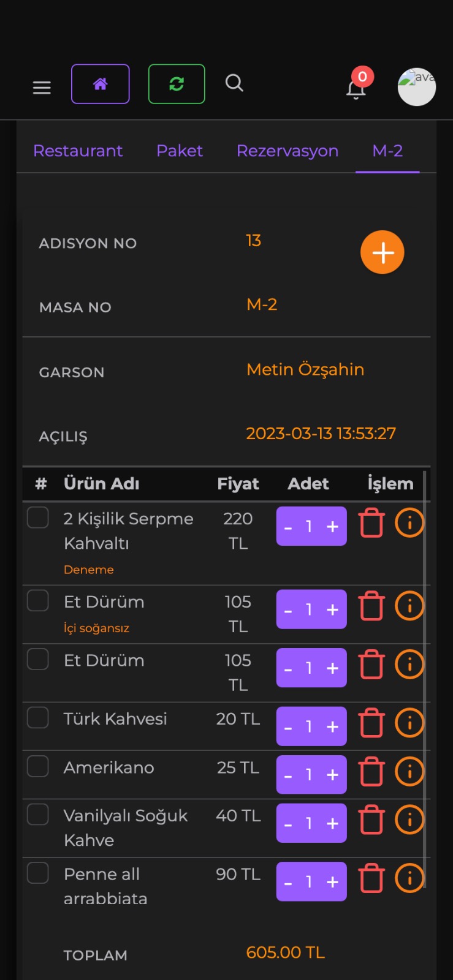453x980 pixels.
Task: Open the hamburger menu
Action: (42, 88)
